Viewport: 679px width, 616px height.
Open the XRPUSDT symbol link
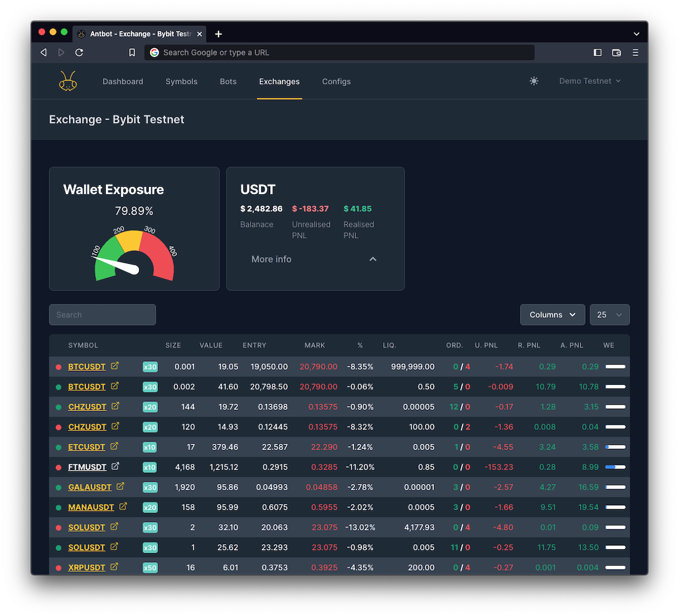click(87, 567)
